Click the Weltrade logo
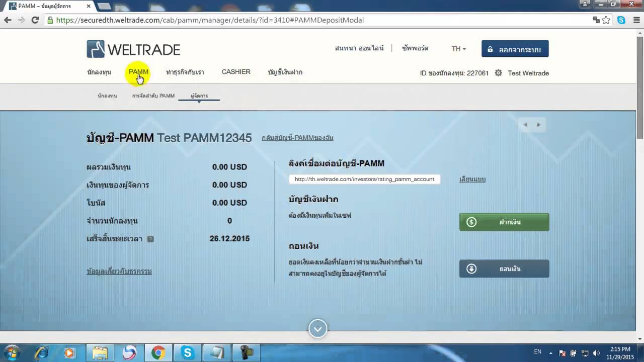644x362 pixels. pos(133,49)
